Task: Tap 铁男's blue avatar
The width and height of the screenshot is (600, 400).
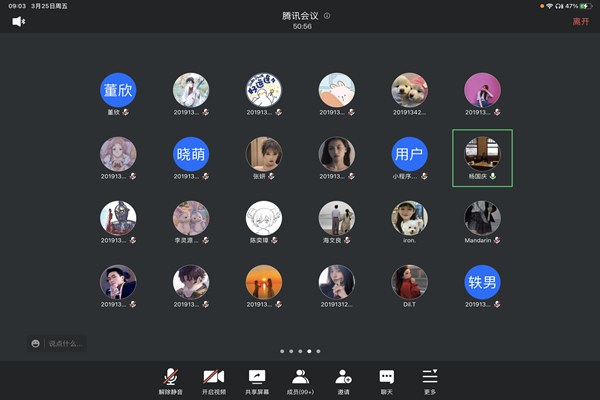Action: tap(482, 282)
